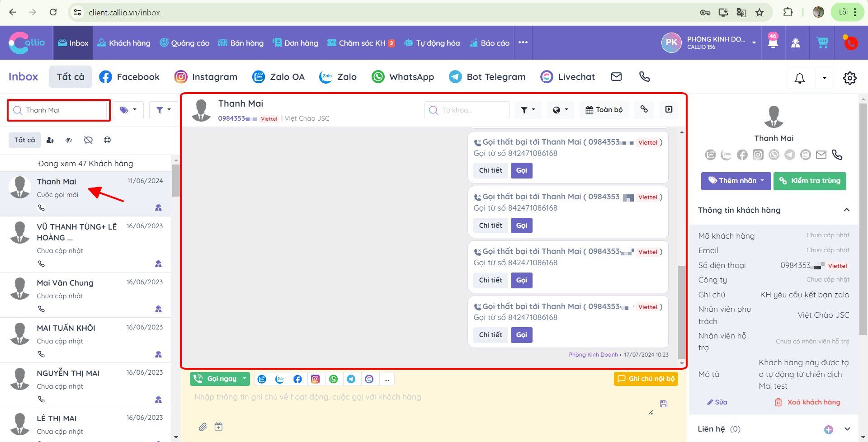This screenshot has width=868, height=442.
Task: Toggle the assigned-user filter icon
Action: pyautogui.click(x=50, y=140)
